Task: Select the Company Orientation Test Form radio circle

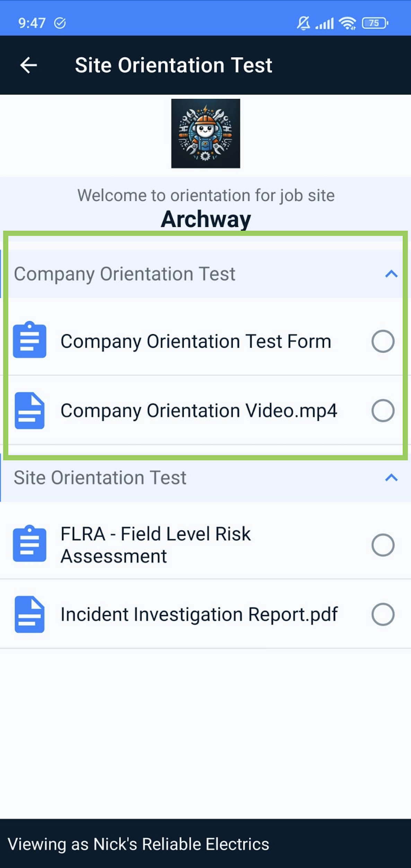Action: [x=383, y=341]
